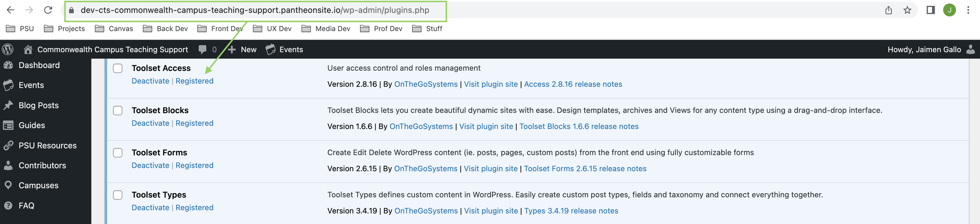Click the Campuses location pin icon
Image resolution: width=980 pixels, height=224 pixels.
coord(8,186)
